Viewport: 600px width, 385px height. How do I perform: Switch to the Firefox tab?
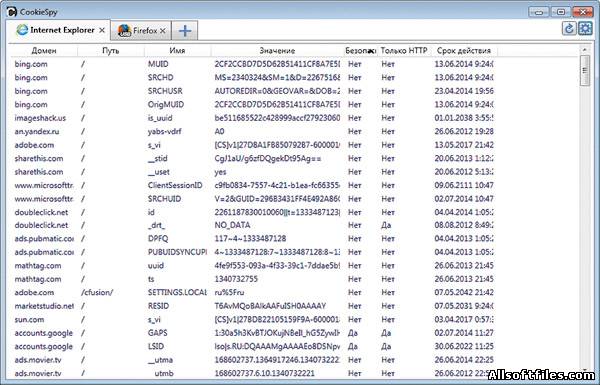pyautogui.click(x=141, y=31)
